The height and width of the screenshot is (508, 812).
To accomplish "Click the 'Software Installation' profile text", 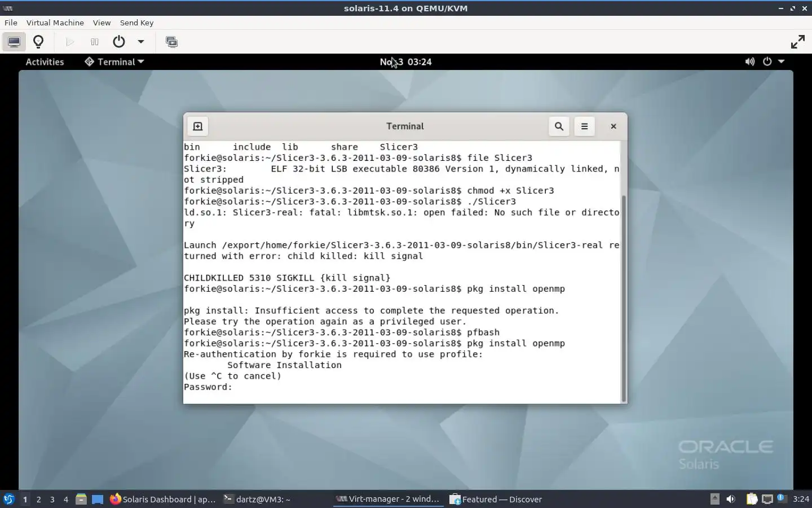I will [x=284, y=365].
